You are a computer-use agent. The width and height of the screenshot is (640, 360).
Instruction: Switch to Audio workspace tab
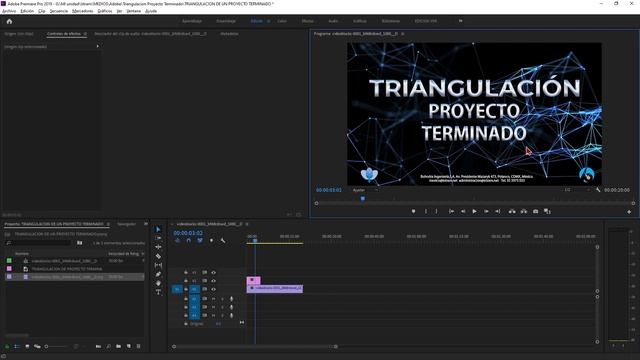[x=333, y=21]
